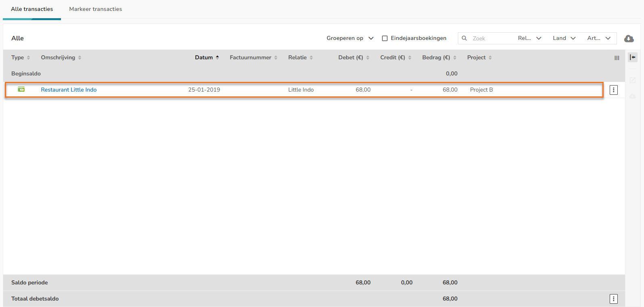Sort by the Omschrijving column header

click(61, 58)
